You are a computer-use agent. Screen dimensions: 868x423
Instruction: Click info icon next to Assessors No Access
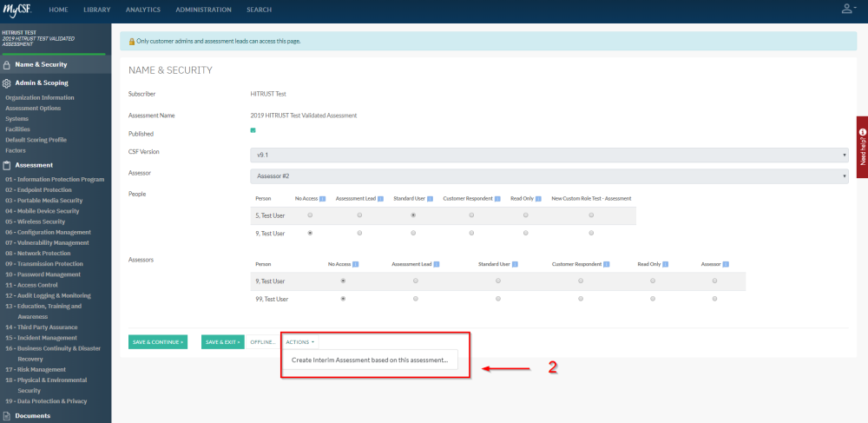click(355, 265)
